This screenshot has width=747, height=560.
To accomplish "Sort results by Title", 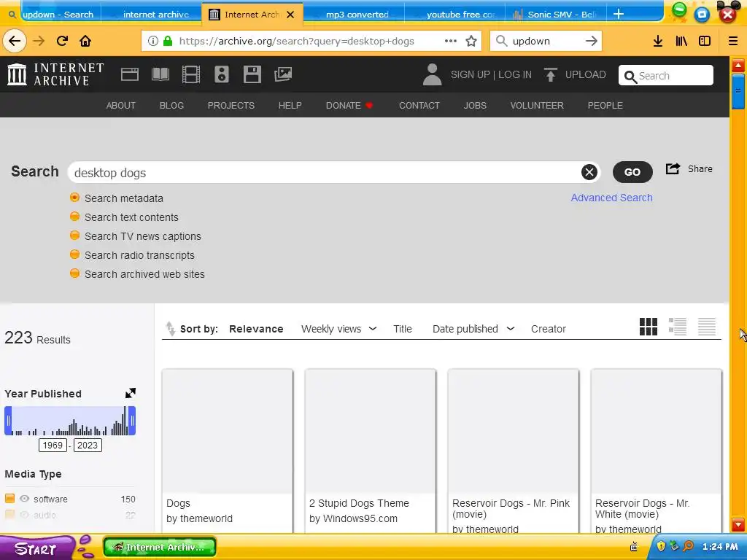I will (x=403, y=329).
